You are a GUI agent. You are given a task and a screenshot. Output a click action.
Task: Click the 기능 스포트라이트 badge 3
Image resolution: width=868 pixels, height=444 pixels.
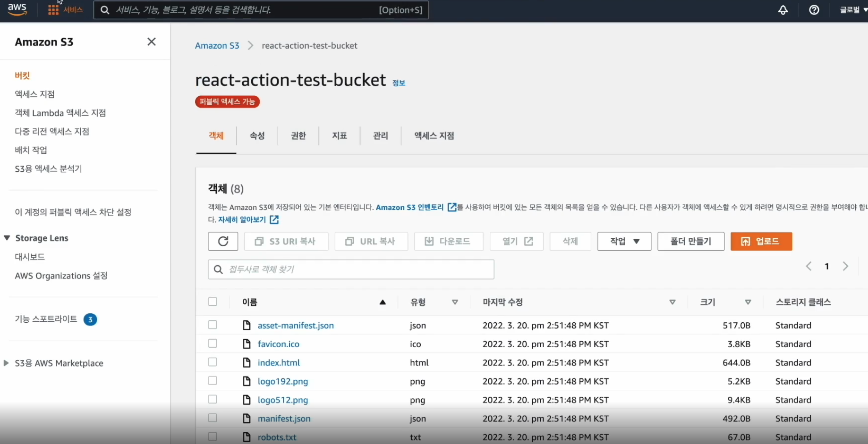coord(90,319)
